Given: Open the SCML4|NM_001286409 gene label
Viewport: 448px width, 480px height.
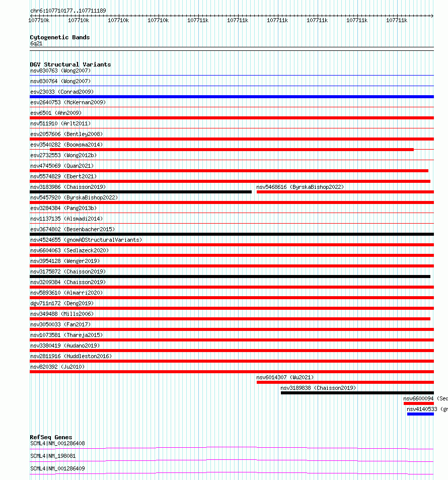Looking at the screenshot, I should [57, 469].
